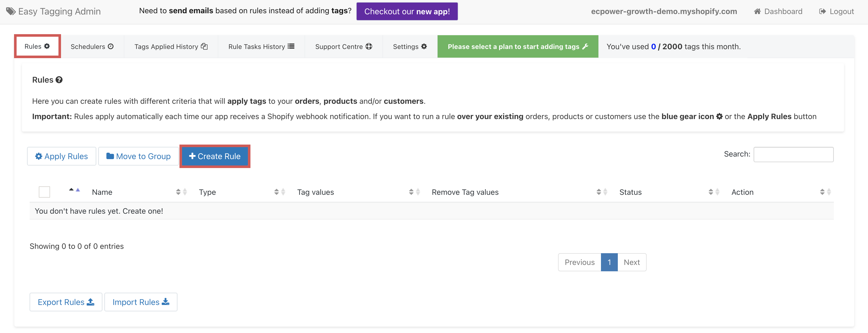Toggle the select-all rules checkbox
The image size is (868, 333).
pyautogui.click(x=44, y=192)
